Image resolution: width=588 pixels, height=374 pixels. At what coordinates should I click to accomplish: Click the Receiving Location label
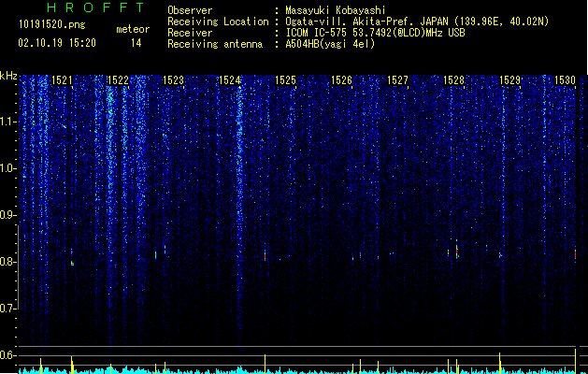pos(218,22)
